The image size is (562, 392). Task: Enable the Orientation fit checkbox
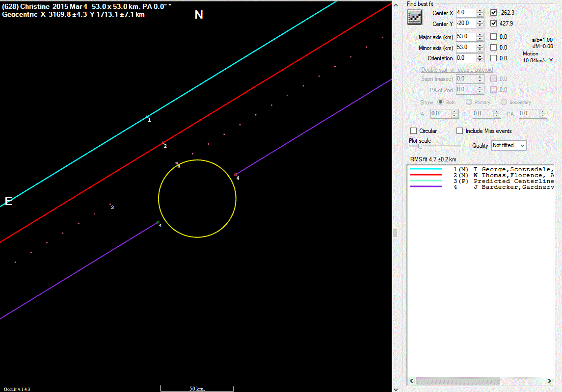point(494,58)
